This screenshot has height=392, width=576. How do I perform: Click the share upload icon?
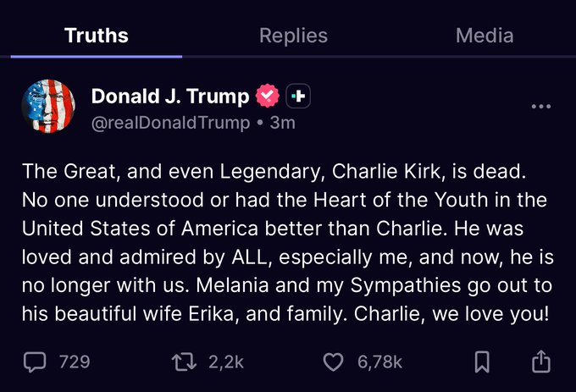[540, 362]
